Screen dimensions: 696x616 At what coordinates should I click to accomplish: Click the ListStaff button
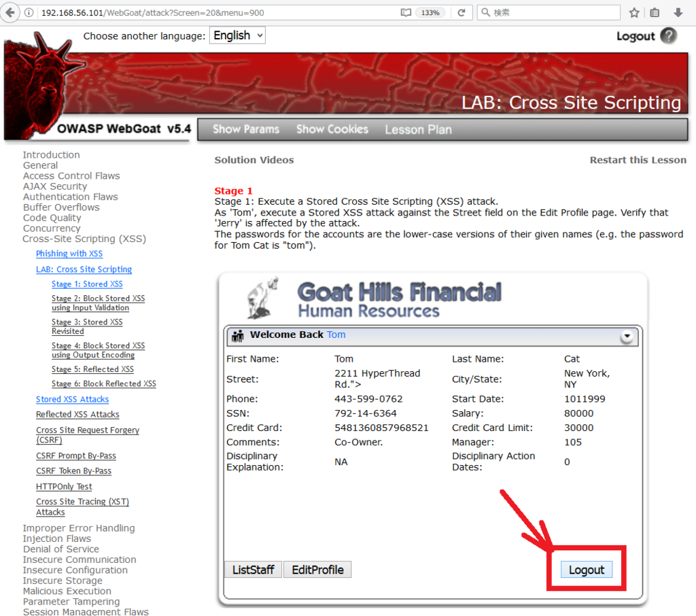(x=253, y=570)
